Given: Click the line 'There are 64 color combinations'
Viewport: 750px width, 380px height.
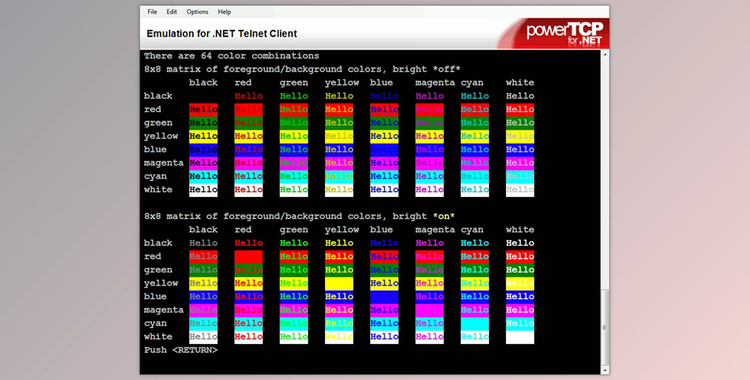Looking at the screenshot, I should (x=232, y=56).
